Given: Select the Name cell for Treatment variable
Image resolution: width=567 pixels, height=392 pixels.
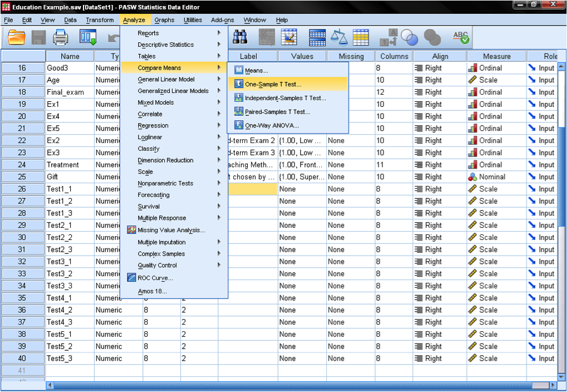Looking at the screenshot, I should [x=70, y=165].
